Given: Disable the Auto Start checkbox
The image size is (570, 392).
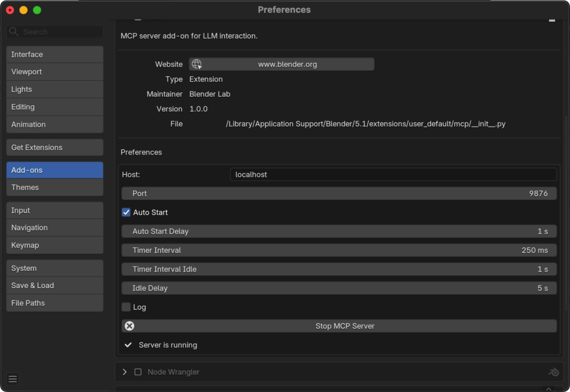Looking at the screenshot, I should (126, 212).
